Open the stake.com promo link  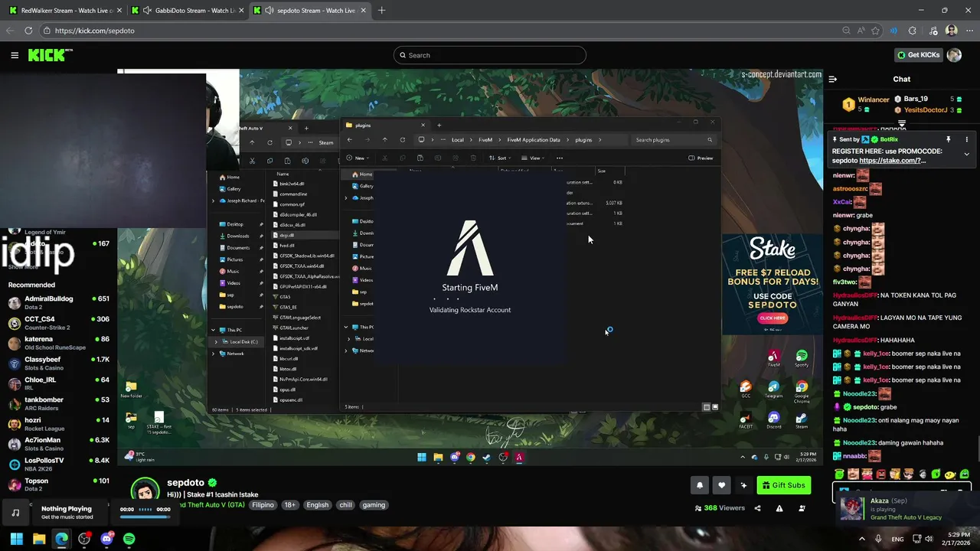point(892,161)
